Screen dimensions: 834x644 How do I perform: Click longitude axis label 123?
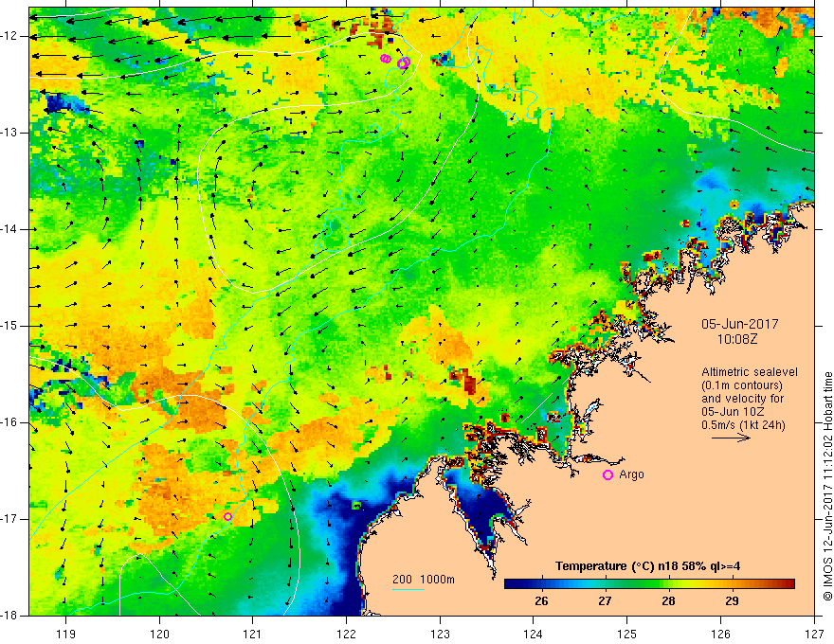coord(440,634)
